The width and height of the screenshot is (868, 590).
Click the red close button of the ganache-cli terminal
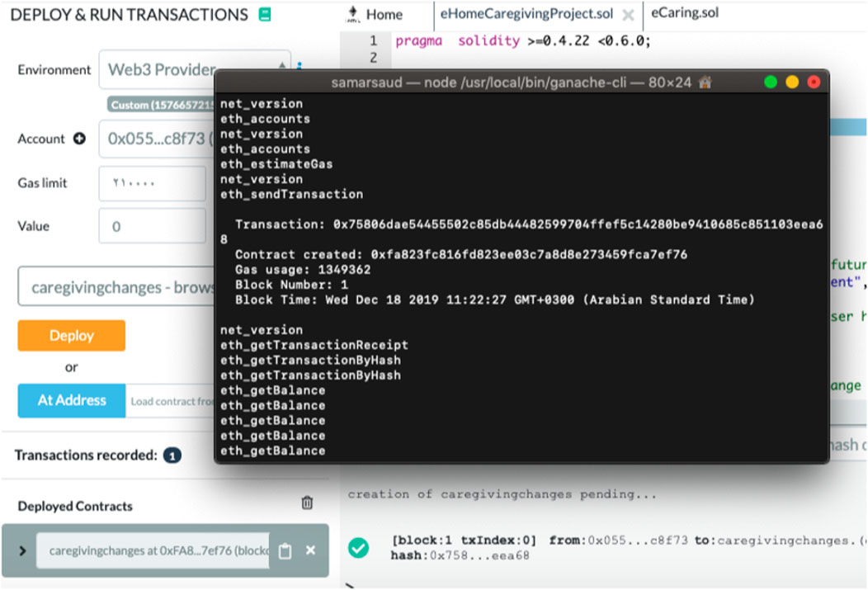(x=814, y=82)
